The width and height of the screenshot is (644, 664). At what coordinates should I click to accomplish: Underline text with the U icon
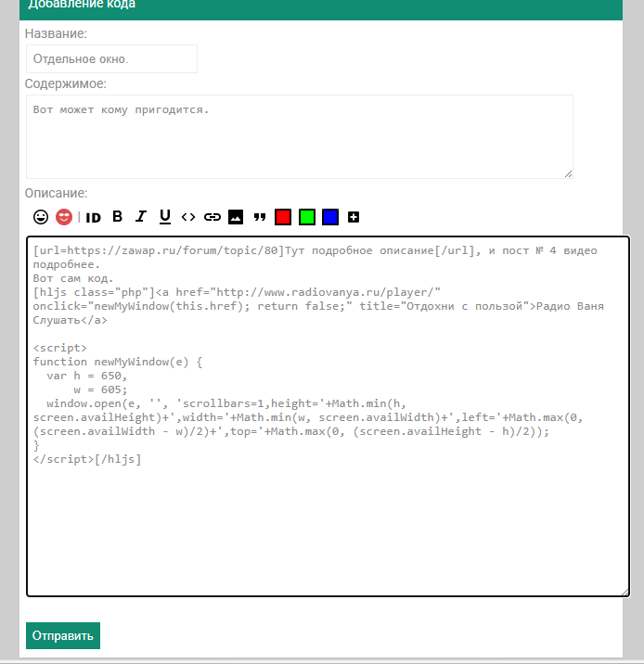click(x=165, y=217)
